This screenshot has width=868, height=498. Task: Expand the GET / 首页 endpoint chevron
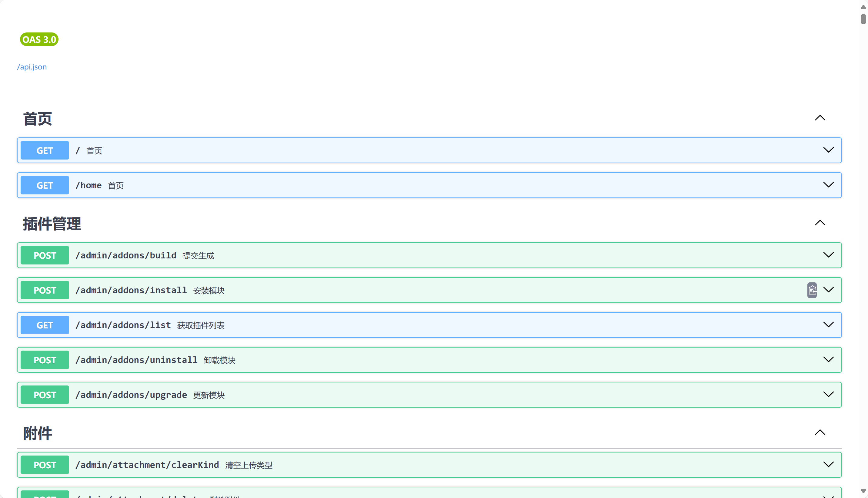828,150
